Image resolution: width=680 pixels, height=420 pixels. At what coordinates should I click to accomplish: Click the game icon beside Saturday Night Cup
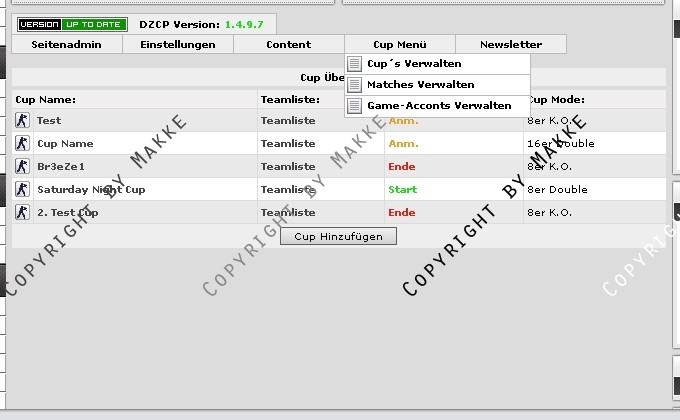pos(22,190)
